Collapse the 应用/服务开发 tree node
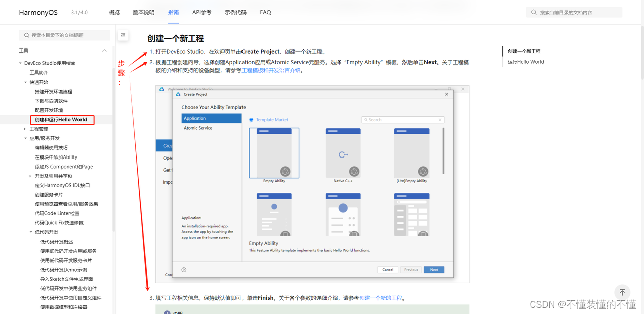This screenshot has height=314, width=644. click(25, 138)
